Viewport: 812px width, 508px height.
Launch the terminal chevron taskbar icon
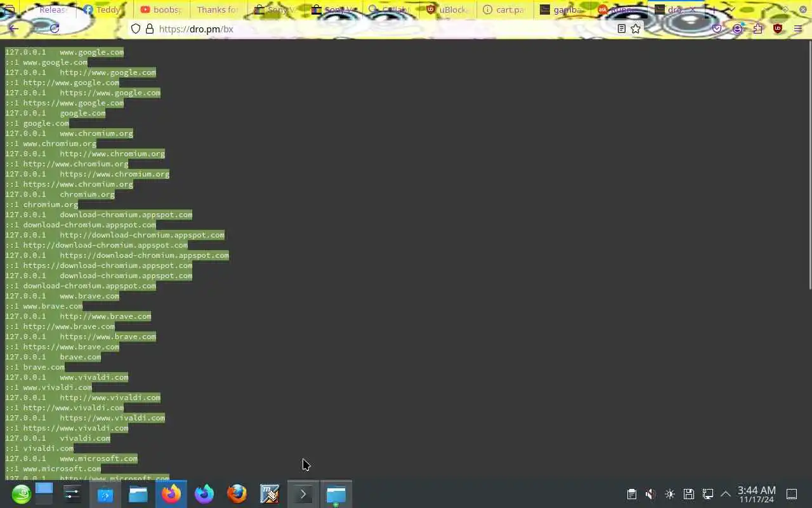coord(303,494)
